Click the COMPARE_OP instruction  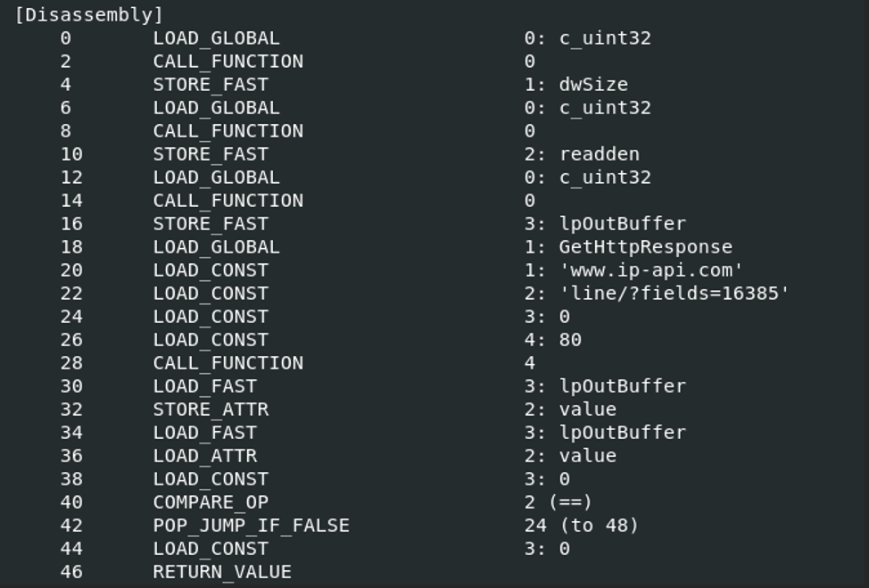[211, 502]
